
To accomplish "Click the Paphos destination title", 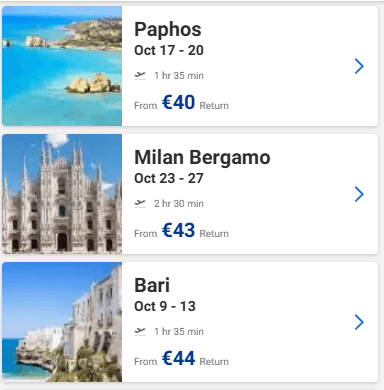I will click(x=168, y=30).
